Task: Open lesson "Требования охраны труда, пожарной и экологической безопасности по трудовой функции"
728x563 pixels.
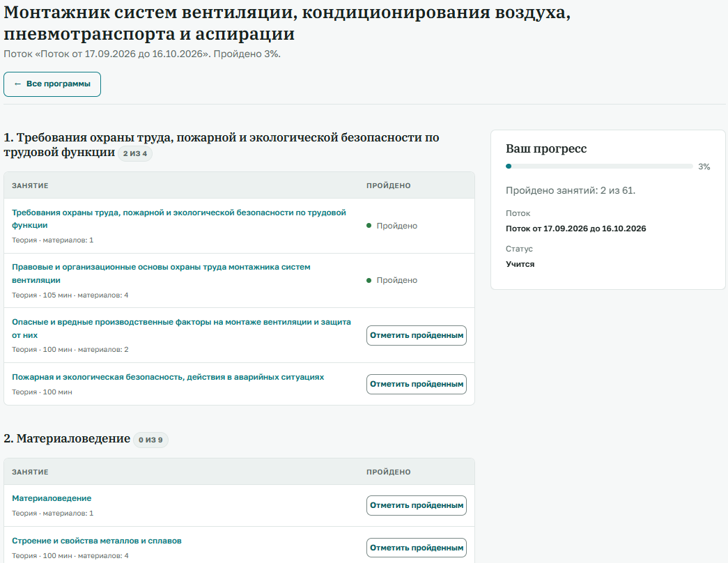Action: [x=179, y=219]
